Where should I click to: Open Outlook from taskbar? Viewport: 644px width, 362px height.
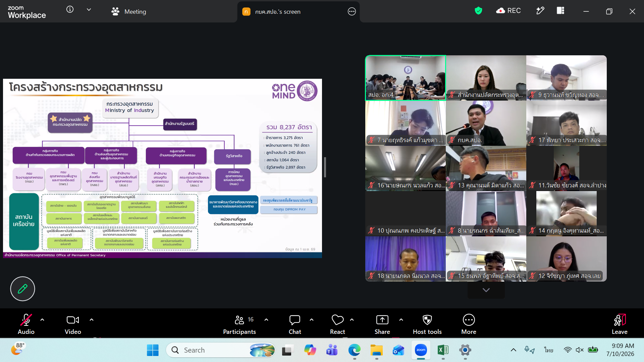click(398, 350)
